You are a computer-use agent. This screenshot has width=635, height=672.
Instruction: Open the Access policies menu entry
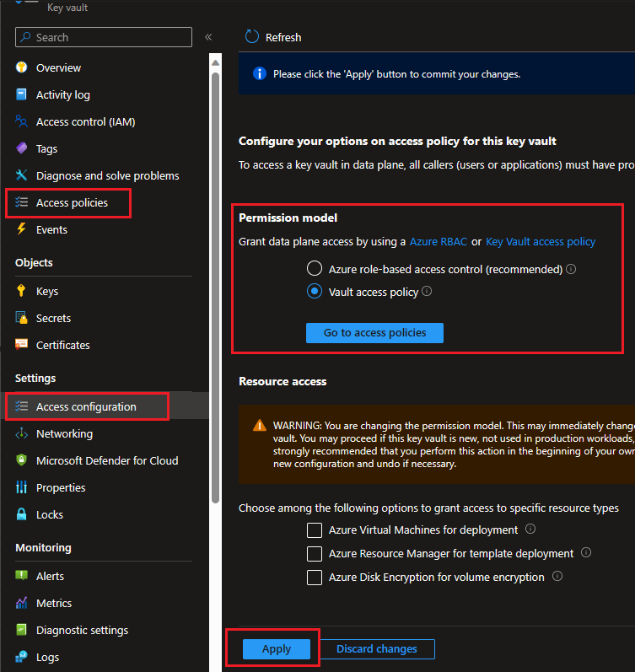pyautogui.click(x=72, y=202)
